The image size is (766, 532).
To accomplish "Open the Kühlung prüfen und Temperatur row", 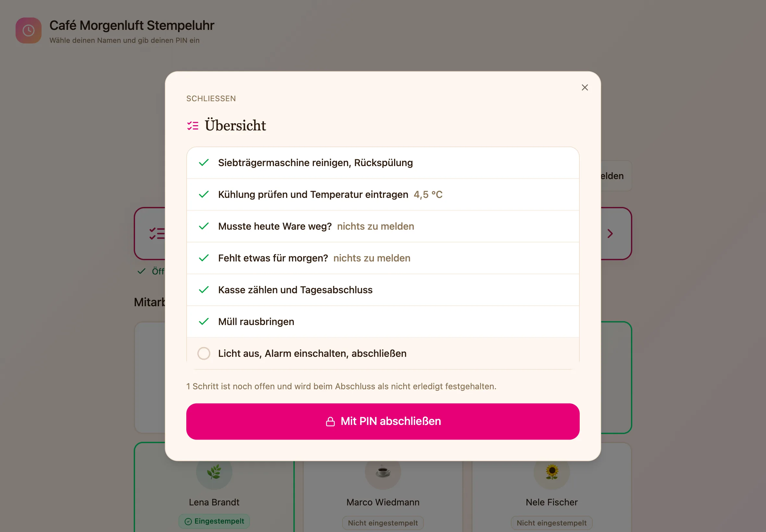I will 383,194.
